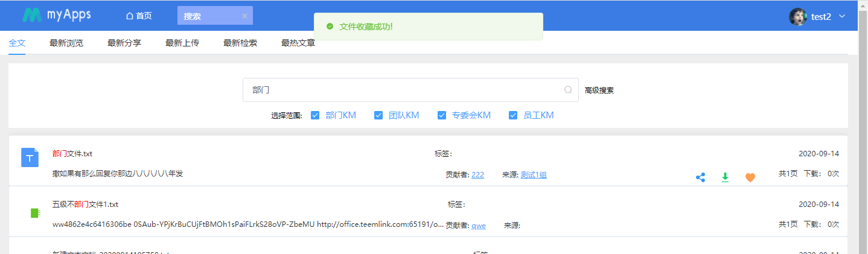The image size is (868, 254).
Task: Uncheck the 部门KM checkbox
Action: click(x=315, y=115)
